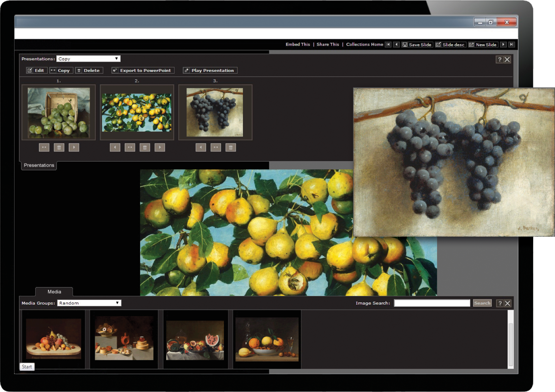555x392 pixels.
Task: Pick the watermelon still life thumbnail
Action: coord(195,339)
